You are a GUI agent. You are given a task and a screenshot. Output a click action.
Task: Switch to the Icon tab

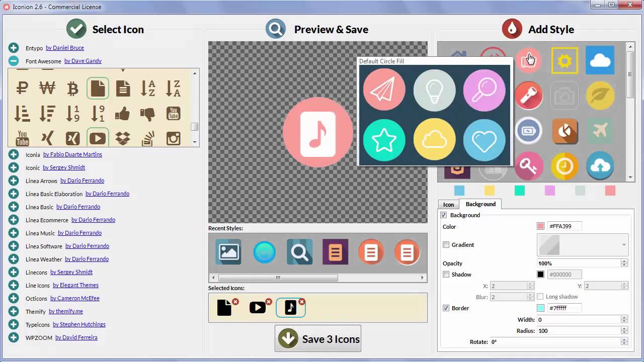(448, 205)
